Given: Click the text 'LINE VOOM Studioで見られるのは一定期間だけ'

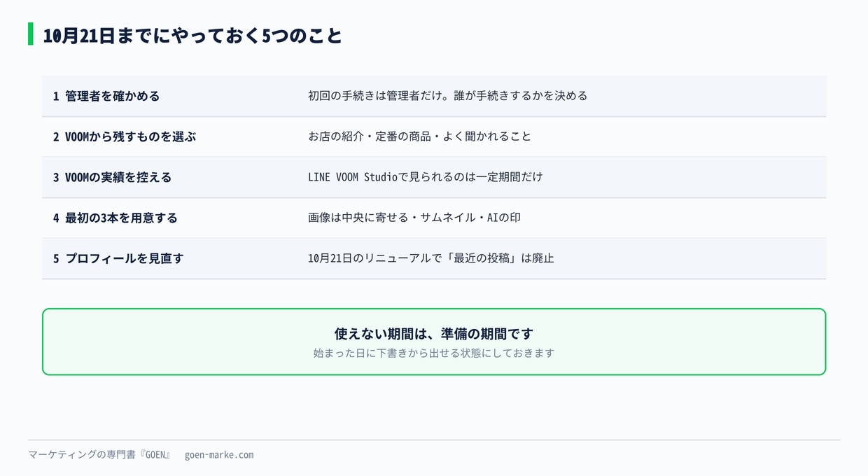Looking at the screenshot, I should (x=425, y=177).
